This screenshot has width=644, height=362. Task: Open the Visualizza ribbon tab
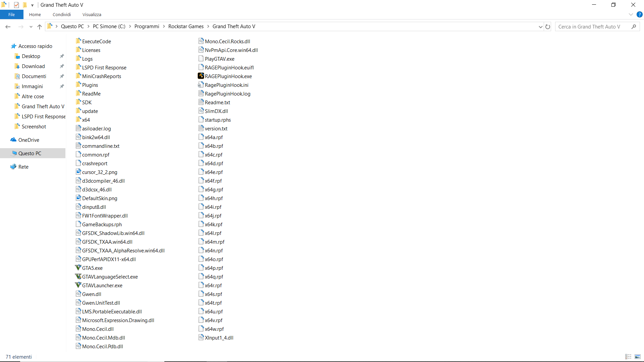click(92, 14)
